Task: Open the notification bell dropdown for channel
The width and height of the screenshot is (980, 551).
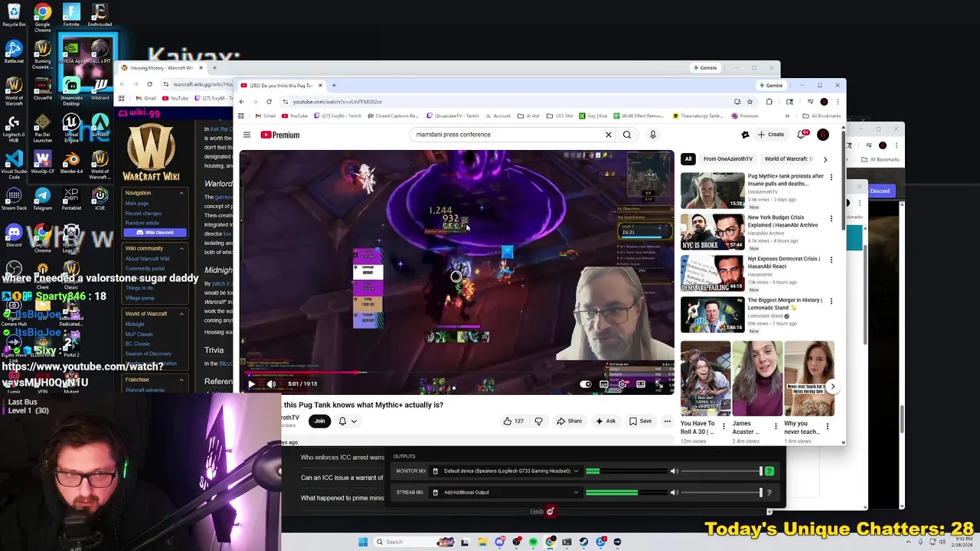Action: (347, 421)
